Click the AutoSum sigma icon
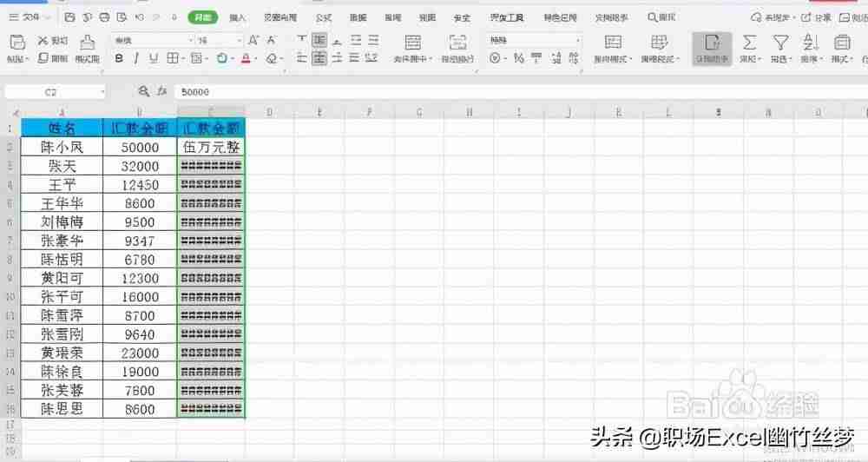The image size is (868, 462). click(x=750, y=43)
